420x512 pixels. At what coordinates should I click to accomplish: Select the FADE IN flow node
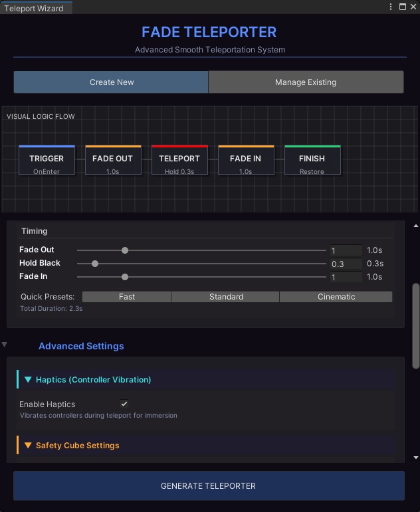tap(246, 160)
